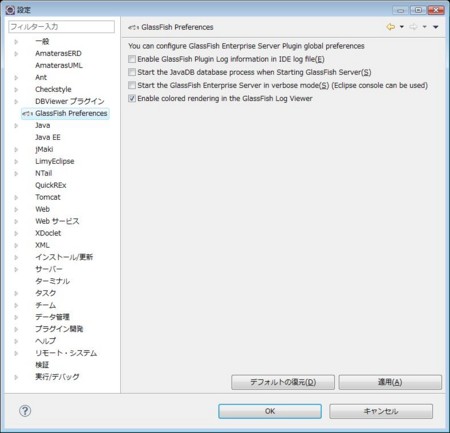Expand the Java tree node
Viewport: 450px width, 433px height.
tap(16, 126)
